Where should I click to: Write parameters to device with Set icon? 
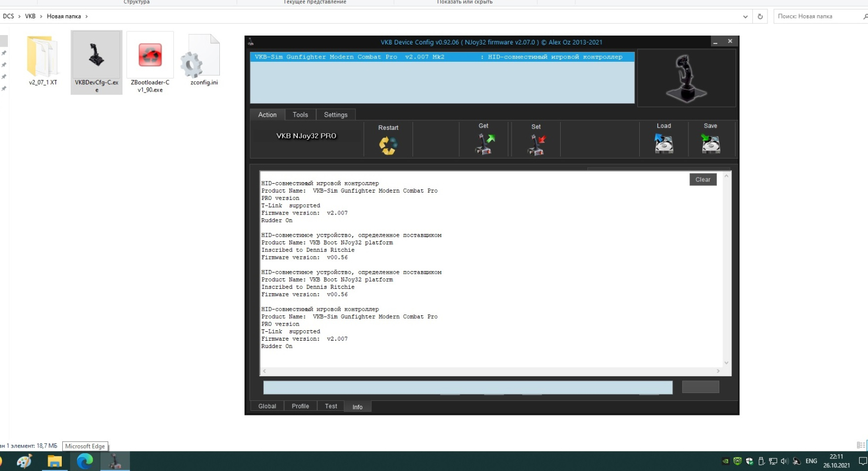pos(536,144)
